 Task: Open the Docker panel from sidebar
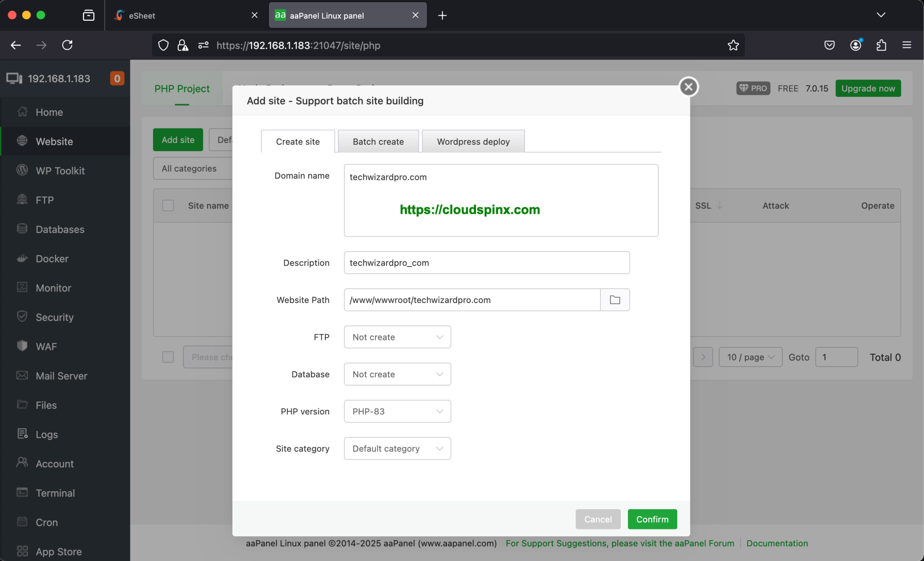[22, 258]
